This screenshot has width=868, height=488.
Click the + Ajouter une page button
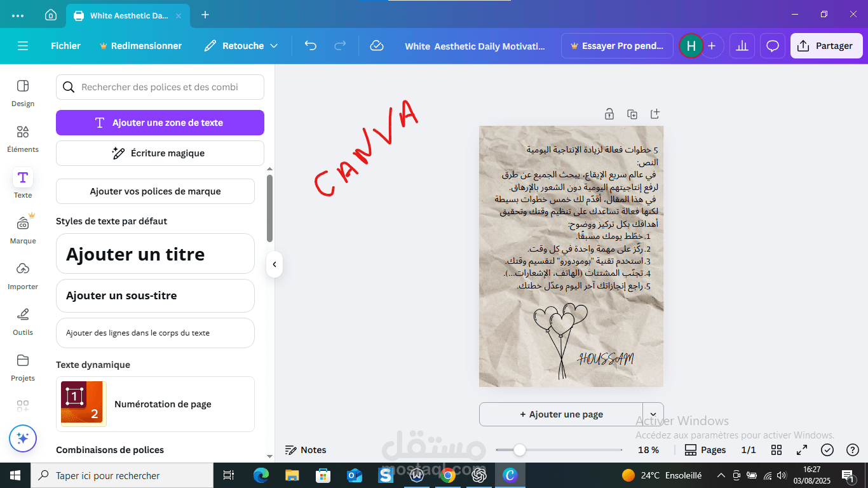pos(561,414)
